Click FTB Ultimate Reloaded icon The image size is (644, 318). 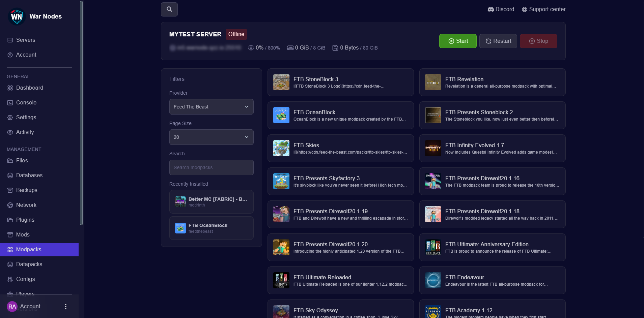281,280
